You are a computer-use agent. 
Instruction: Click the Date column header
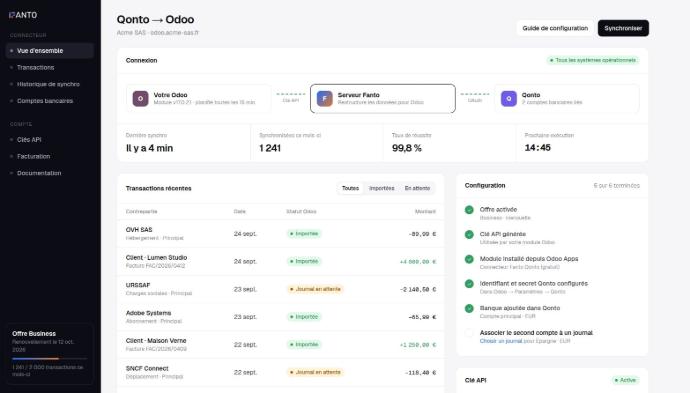239,212
